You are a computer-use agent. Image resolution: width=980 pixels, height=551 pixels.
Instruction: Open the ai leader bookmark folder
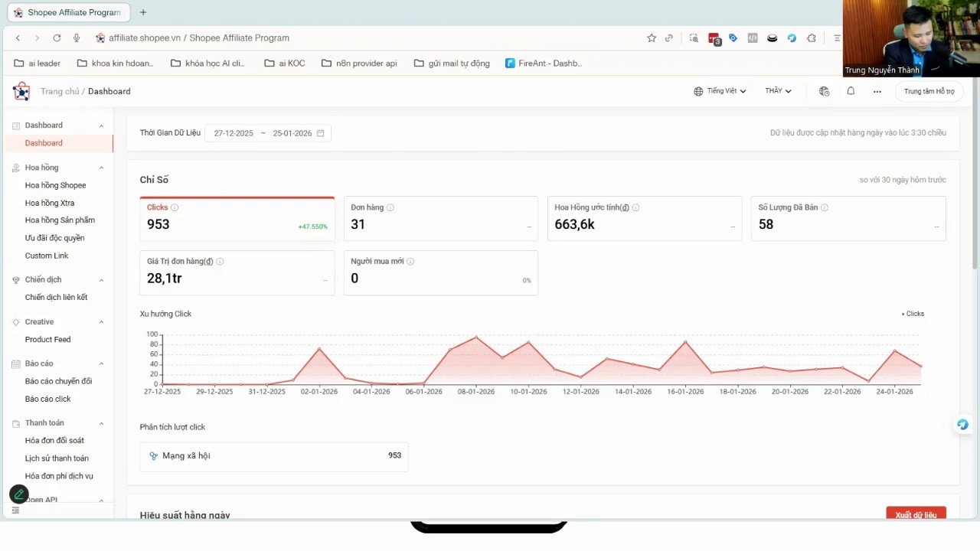[37, 64]
